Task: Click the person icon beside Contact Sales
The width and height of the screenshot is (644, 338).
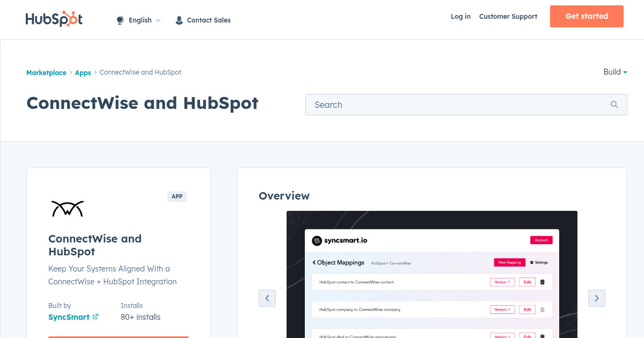Action: click(179, 20)
